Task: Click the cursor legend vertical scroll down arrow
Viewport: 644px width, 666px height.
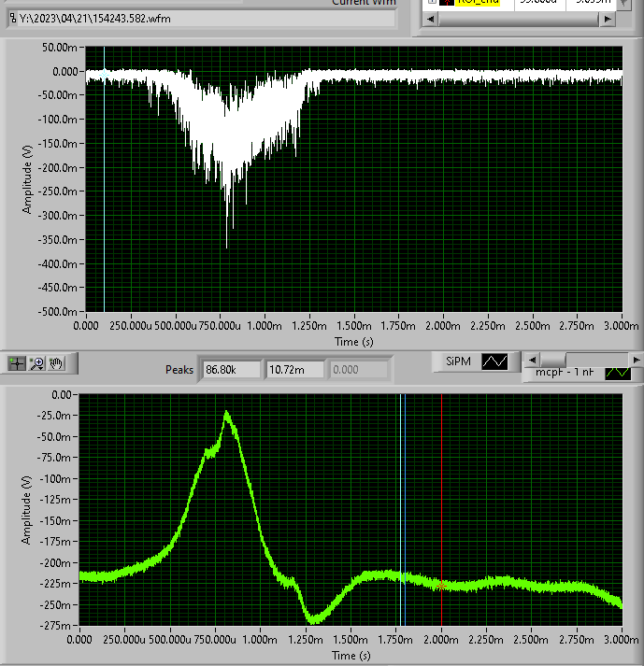Action: click(623, 3)
